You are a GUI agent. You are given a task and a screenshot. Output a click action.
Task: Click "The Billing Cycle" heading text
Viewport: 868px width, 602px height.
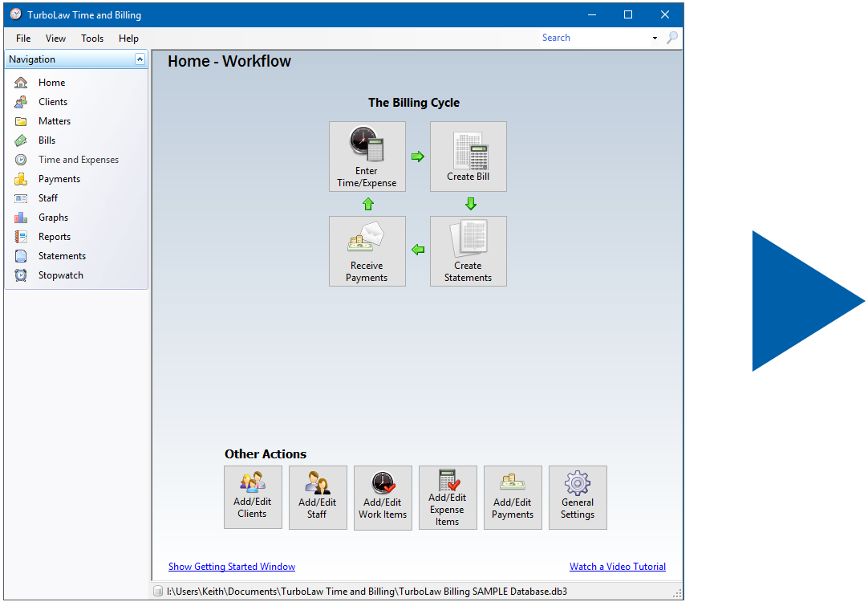tap(414, 103)
